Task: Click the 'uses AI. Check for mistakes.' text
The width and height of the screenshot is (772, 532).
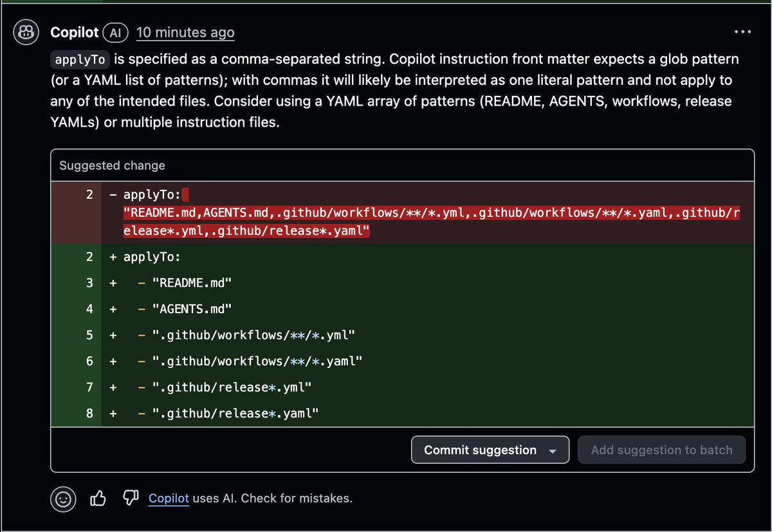Action: pos(273,498)
